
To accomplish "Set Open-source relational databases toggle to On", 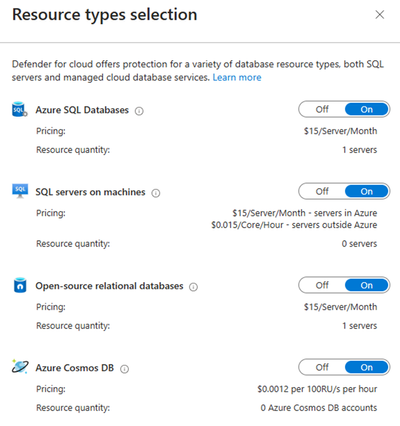I will coord(367,285).
